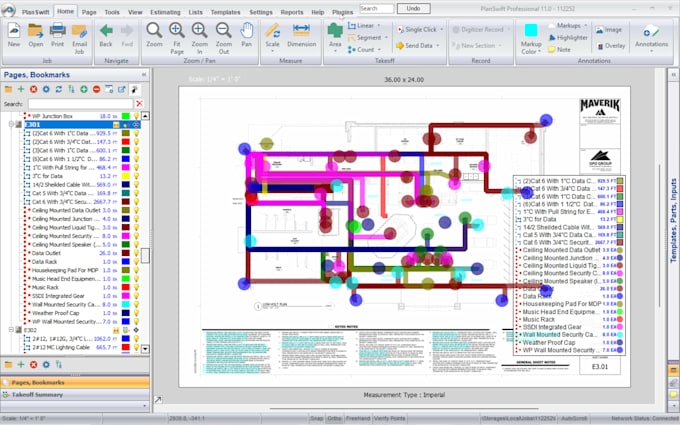Viewport: 680px width, 425px height.
Task: Click the red delete icon above the Search field
Action: (33, 89)
